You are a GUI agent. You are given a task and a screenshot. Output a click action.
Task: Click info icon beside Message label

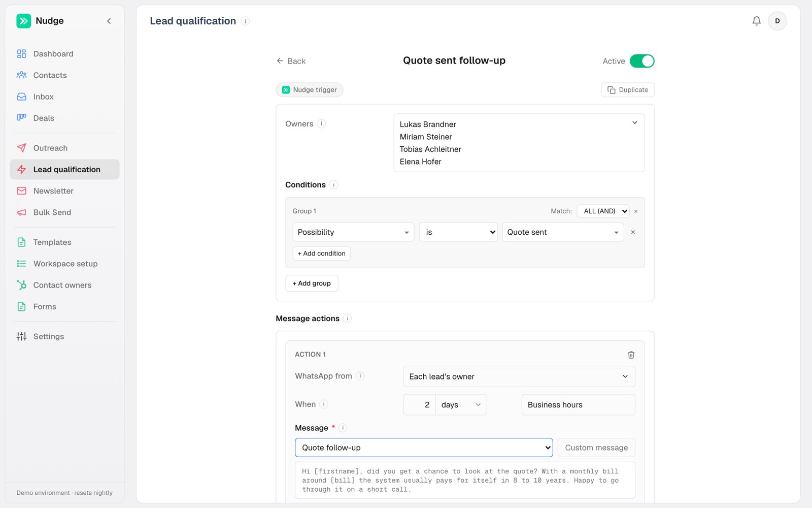click(343, 428)
